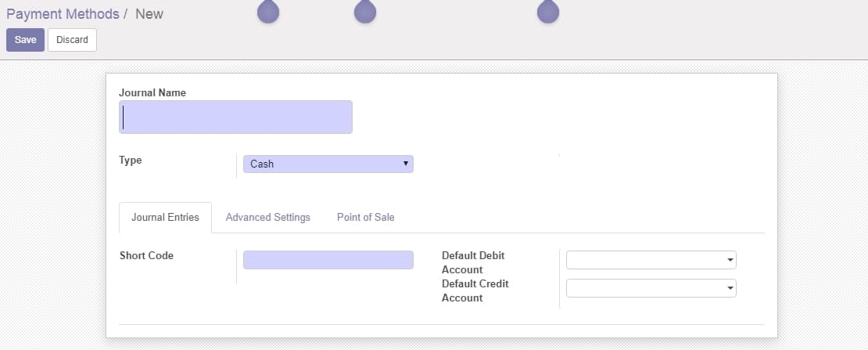Focus the Default Debit Account field

tap(651, 260)
